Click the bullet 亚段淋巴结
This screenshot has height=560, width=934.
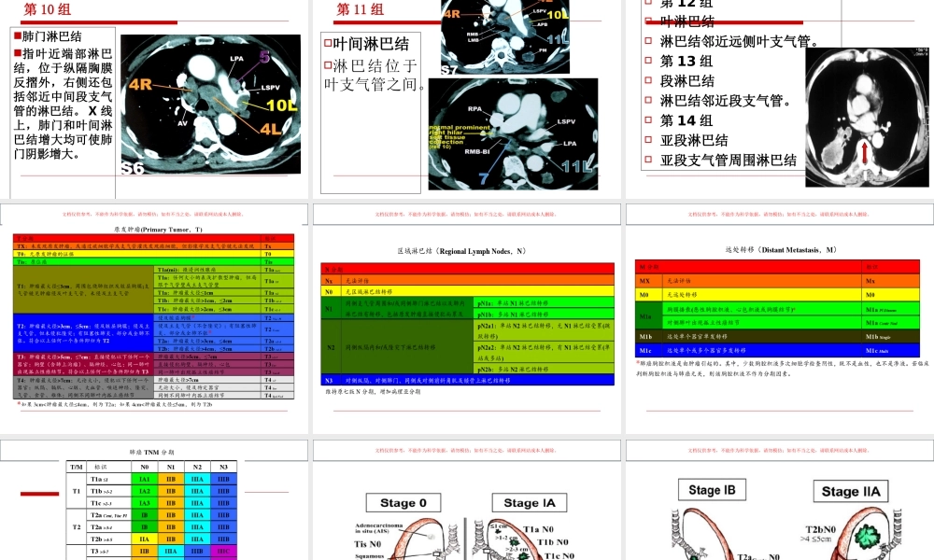click(694, 140)
